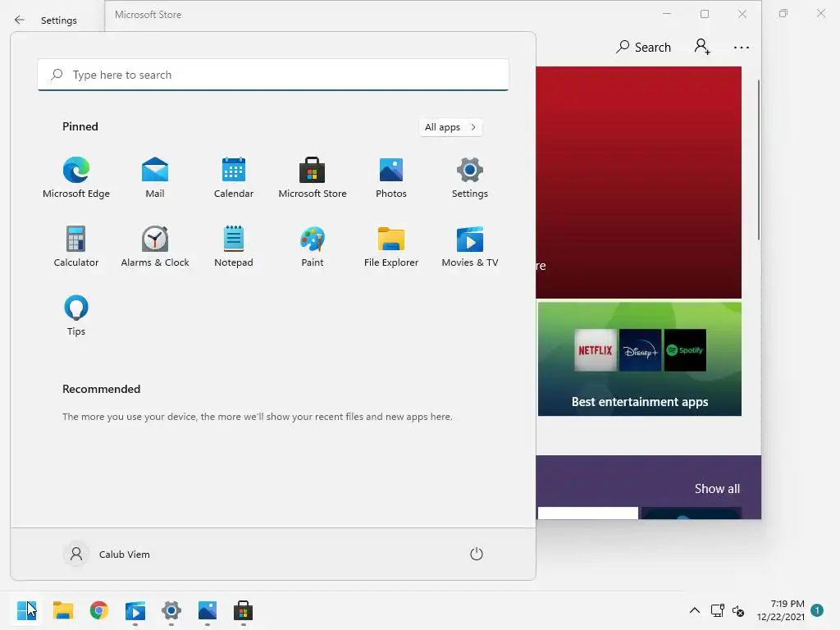The height and width of the screenshot is (630, 840).
Task: Open Best entertainment apps banner in Store
Action: 640,359
